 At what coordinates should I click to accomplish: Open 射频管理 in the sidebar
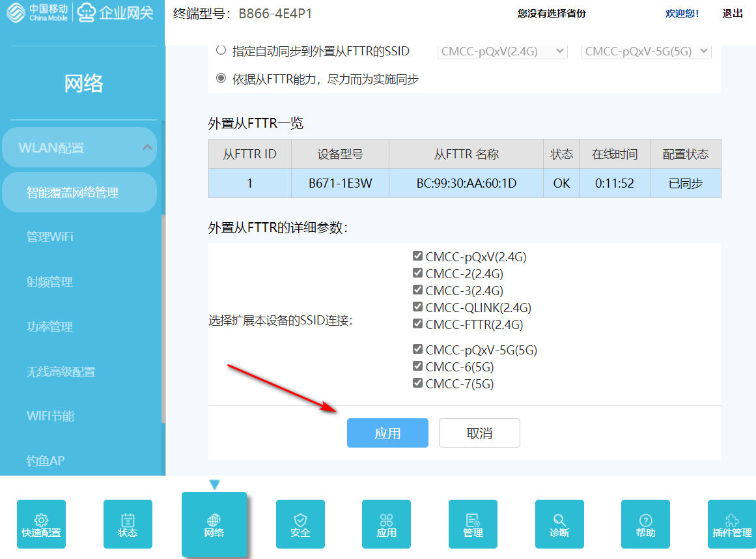tap(49, 281)
